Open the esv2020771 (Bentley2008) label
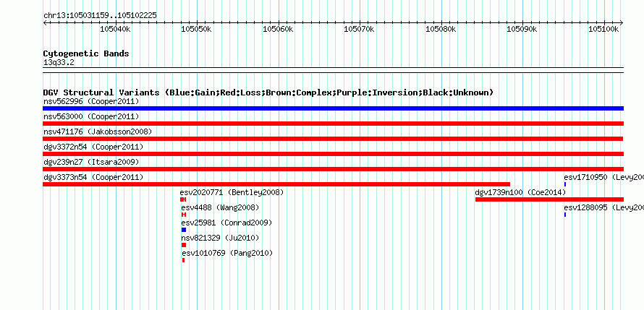Image resolution: width=644 pixels, height=310 pixels. point(232,192)
